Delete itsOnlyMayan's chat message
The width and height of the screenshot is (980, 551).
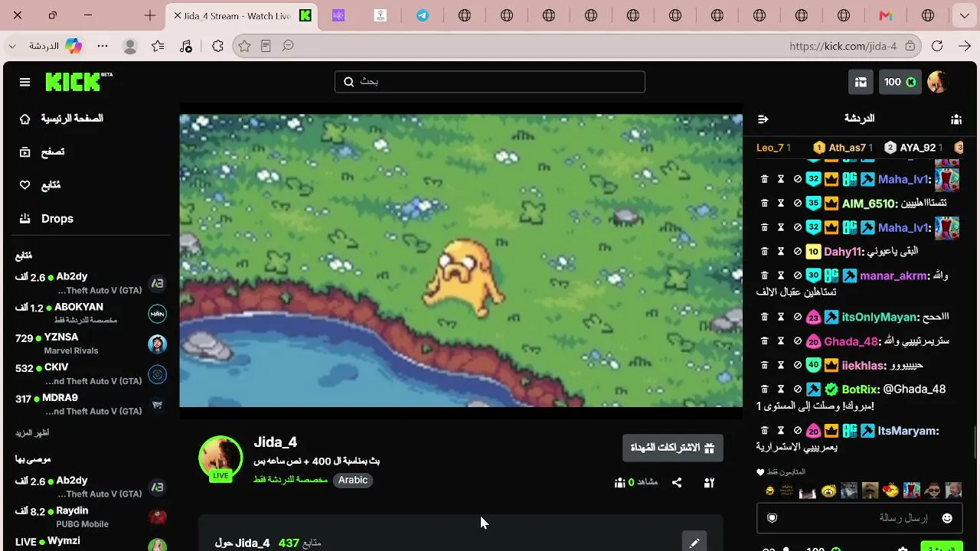pyautogui.click(x=764, y=317)
